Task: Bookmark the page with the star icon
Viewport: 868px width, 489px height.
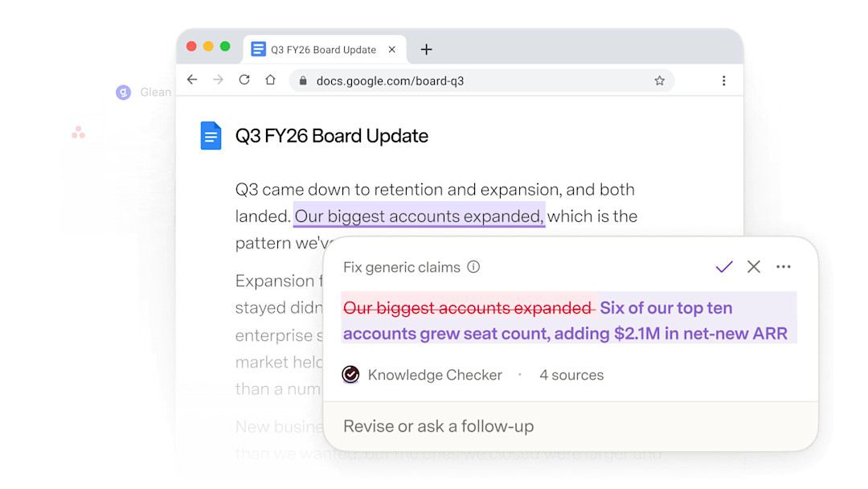Action: pos(659,81)
